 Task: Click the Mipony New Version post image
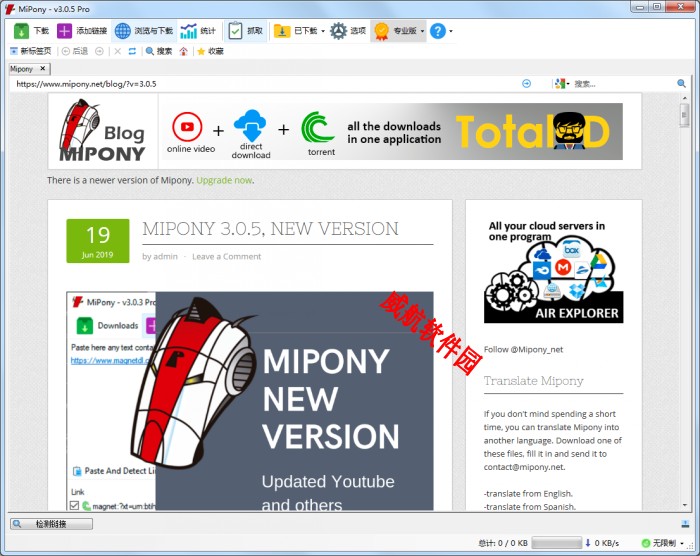tap(250, 401)
